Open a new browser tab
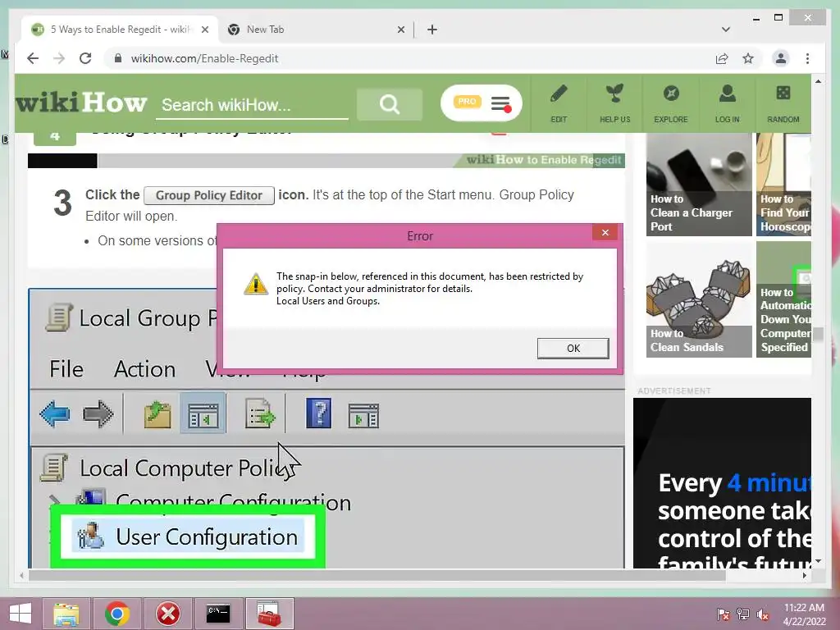The height and width of the screenshot is (630, 840). (x=432, y=30)
